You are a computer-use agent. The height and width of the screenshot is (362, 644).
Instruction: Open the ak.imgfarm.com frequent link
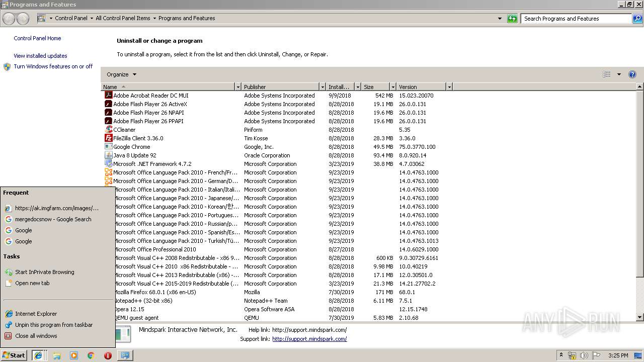[56, 208]
